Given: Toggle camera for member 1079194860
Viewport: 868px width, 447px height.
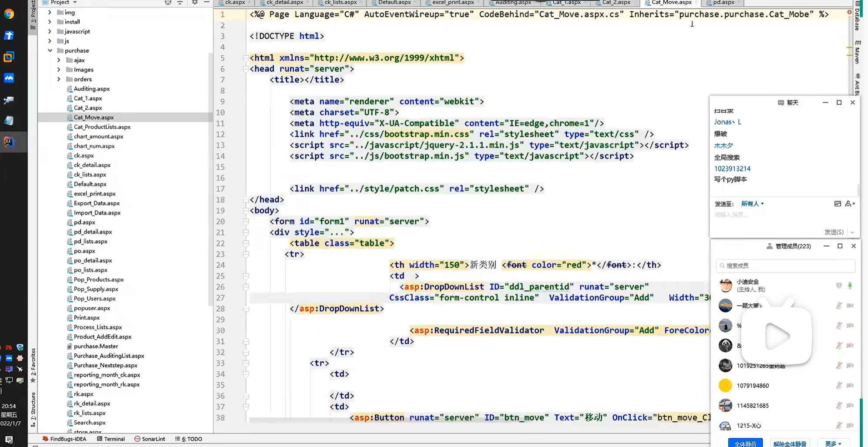Looking at the screenshot, I should [x=850, y=385].
